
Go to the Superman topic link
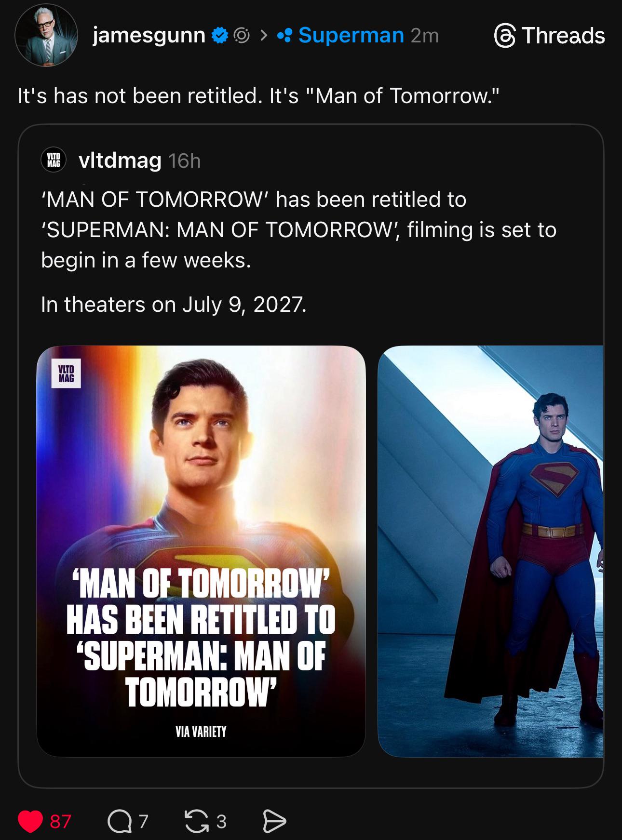(351, 35)
